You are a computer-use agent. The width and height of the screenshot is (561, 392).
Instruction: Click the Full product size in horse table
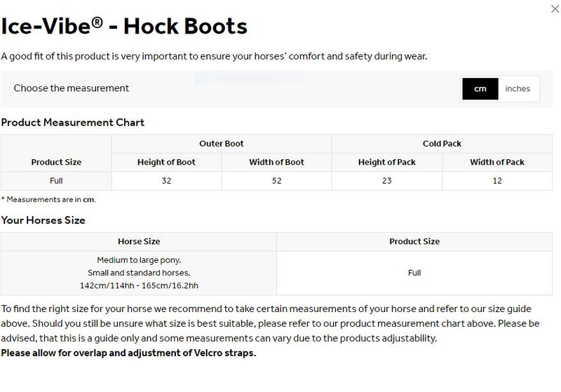[414, 272]
